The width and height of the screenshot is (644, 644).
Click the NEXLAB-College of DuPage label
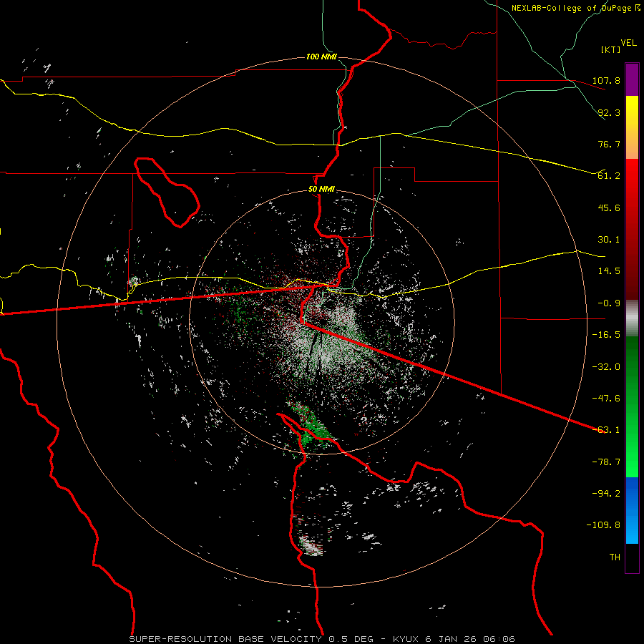[575, 8]
